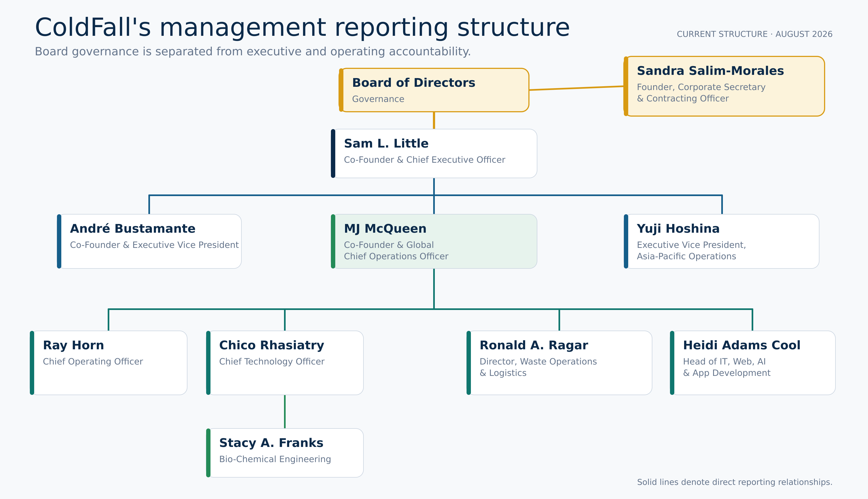Screen dimensions: 868x499
Task: Select the Ray Horn card
Action: coord(108,363)
